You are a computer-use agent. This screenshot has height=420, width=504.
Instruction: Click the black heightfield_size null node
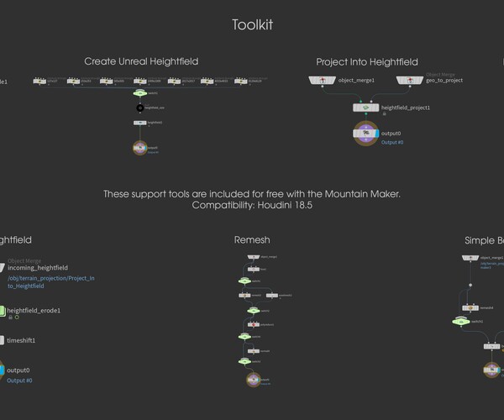(x=140, y=108)
